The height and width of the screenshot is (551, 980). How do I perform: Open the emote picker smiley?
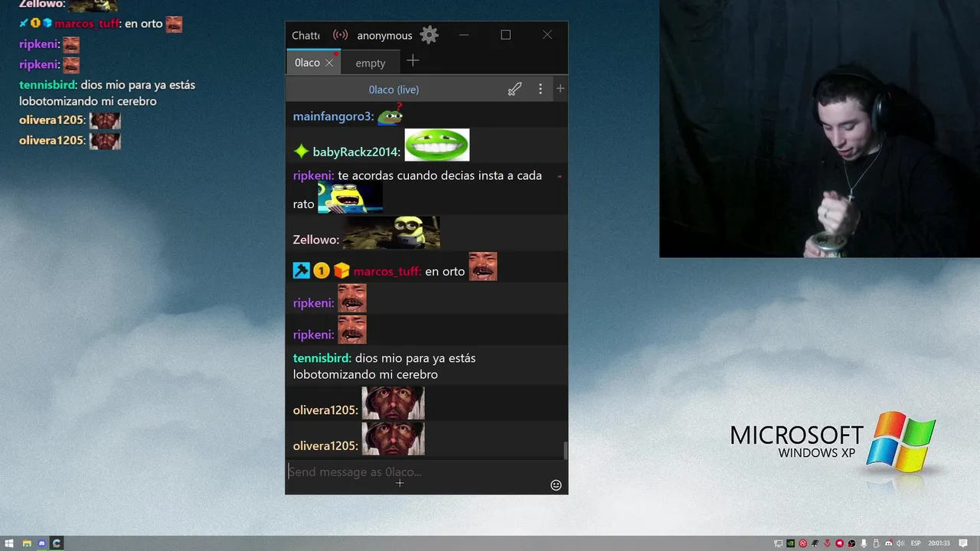[556, 484]
